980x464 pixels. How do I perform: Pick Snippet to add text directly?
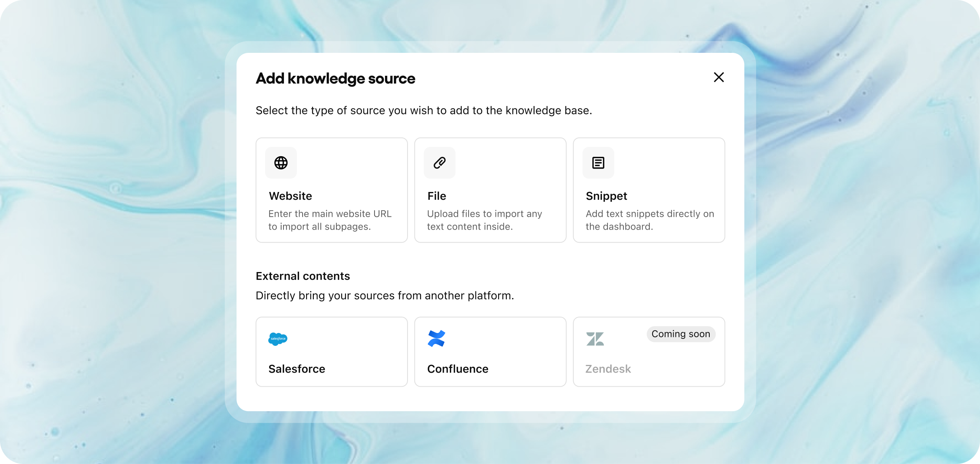pos(649,190)
